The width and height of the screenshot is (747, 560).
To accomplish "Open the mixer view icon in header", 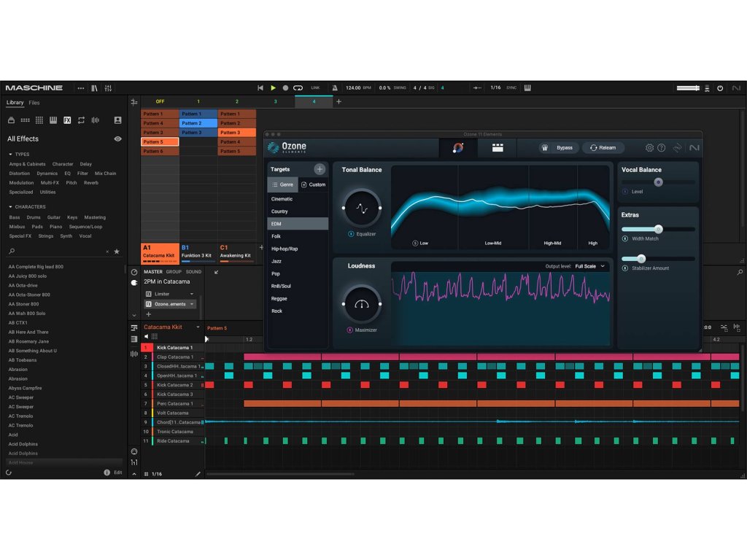I will 108,88.
